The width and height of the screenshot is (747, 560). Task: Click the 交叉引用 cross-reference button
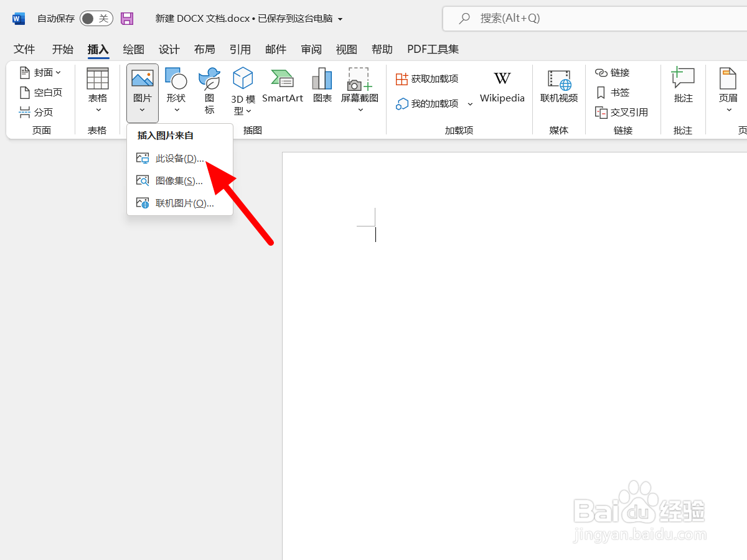click(x=622, y=113)
